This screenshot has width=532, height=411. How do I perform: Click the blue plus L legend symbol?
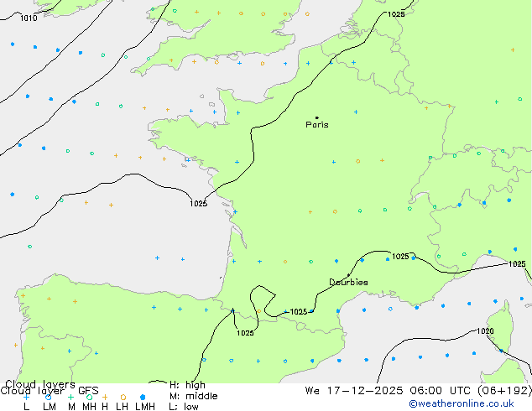(26, 397)
